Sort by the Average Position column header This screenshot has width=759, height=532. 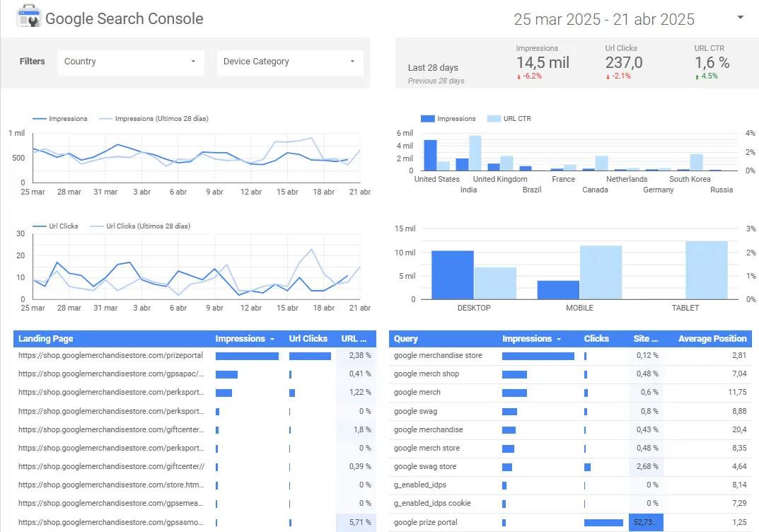(712, 339)
